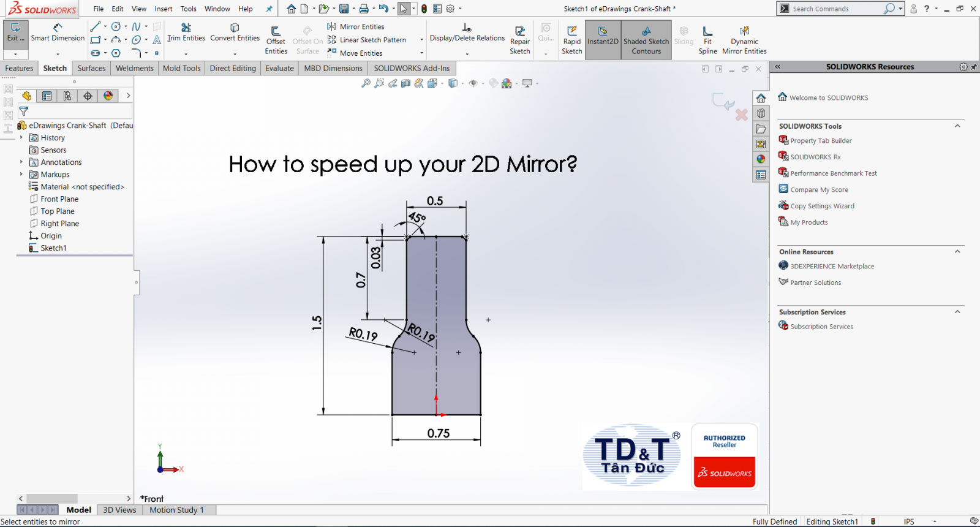Collapse the Subscription Services section
Viewport: 980px width, 527px height.
tap(957, 312)
